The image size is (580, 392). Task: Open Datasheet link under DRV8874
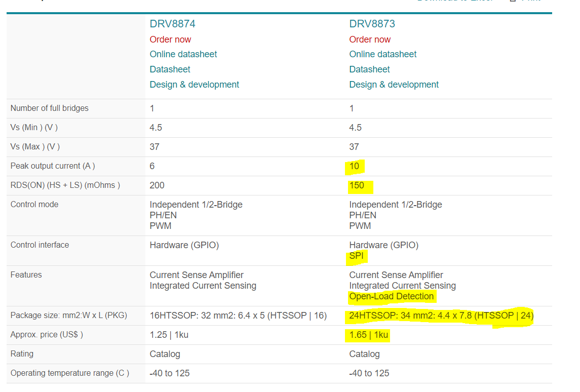pos(170,69)
